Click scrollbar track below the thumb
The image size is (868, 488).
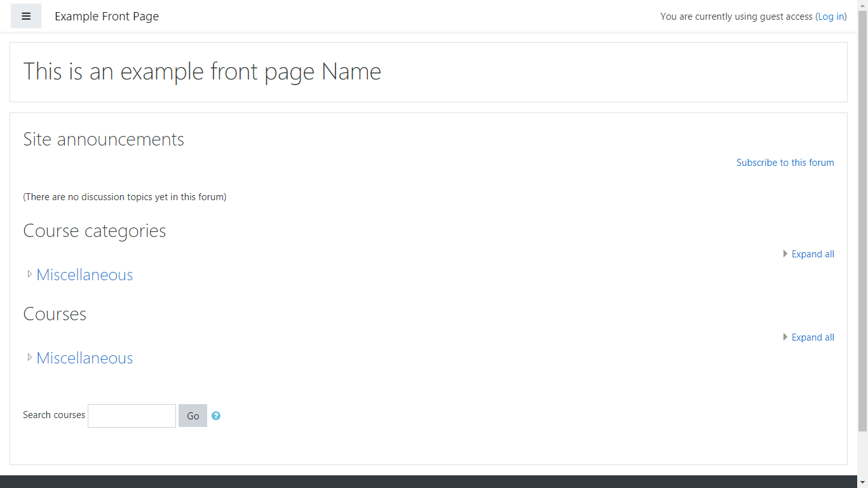[x=862, y=454]
